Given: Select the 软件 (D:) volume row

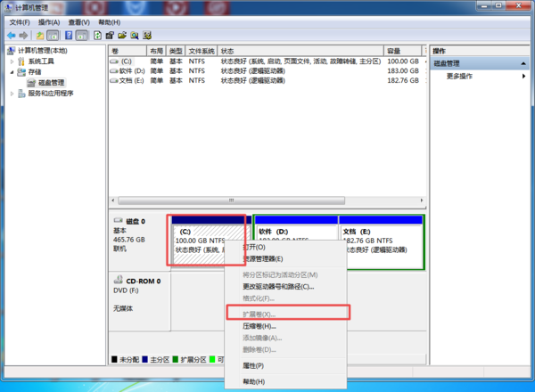Looking at the screenshot, I should coord(267,71).
